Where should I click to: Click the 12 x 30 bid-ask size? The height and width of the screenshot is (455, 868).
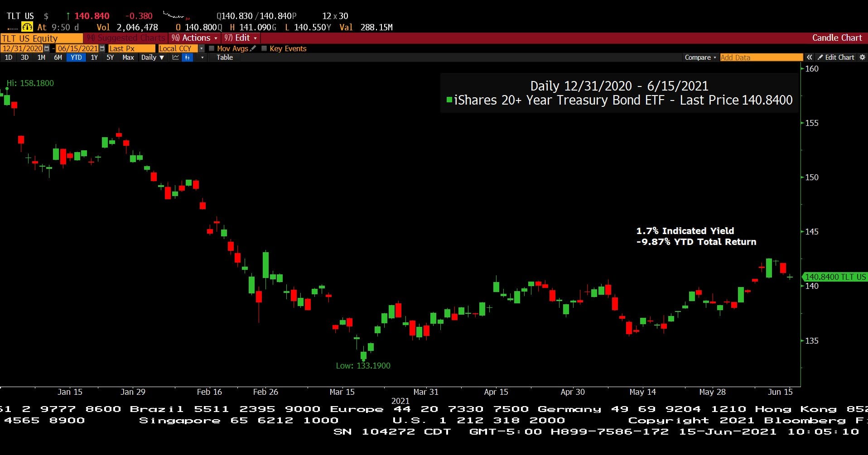[335, 16]
